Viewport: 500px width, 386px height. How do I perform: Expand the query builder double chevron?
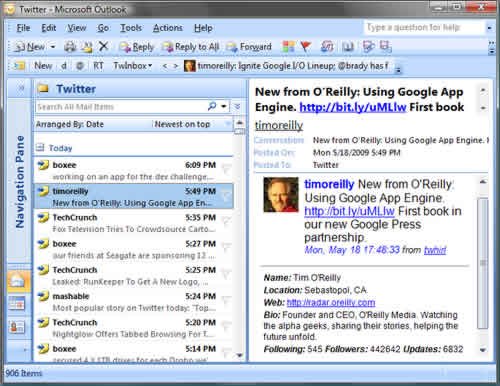click(237, 106)
